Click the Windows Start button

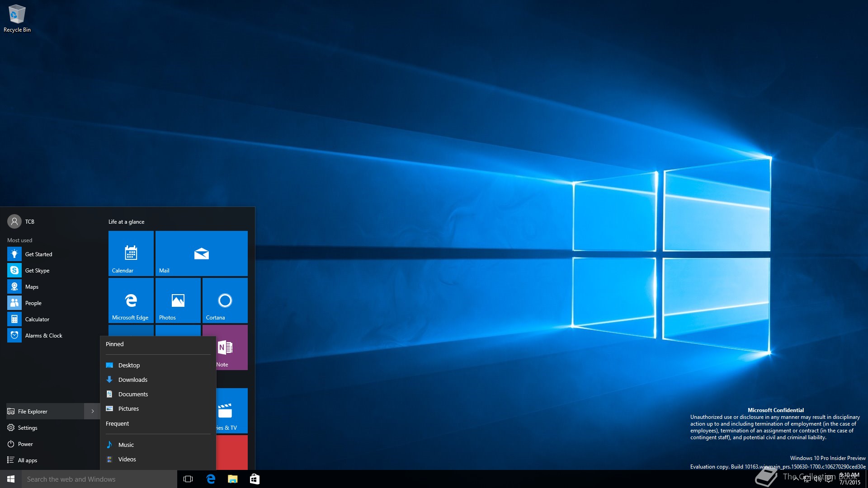point(11,479)
